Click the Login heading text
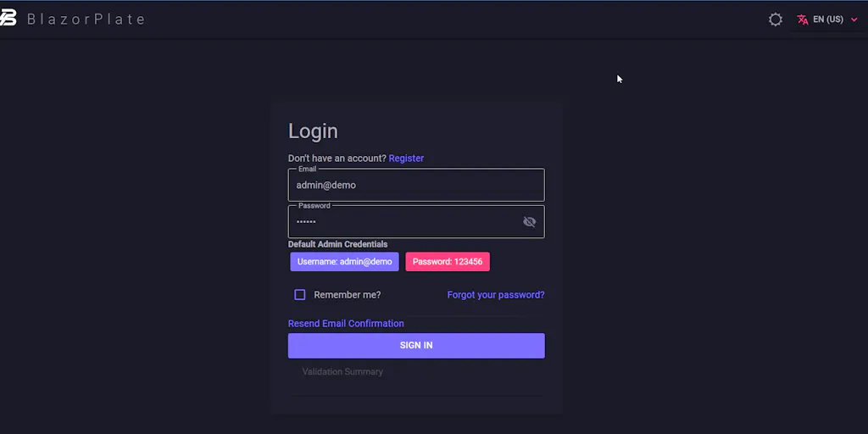 [x=313, y=131]
